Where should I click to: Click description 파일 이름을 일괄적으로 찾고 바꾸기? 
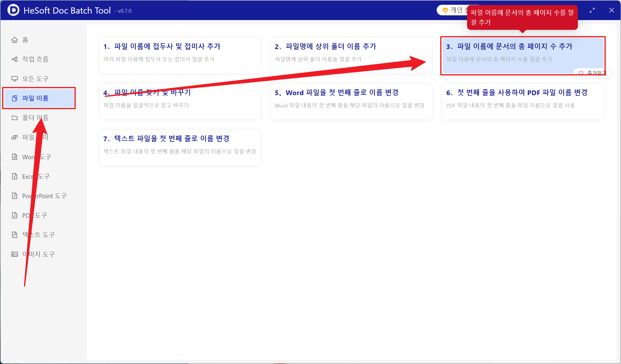point(146,105)
